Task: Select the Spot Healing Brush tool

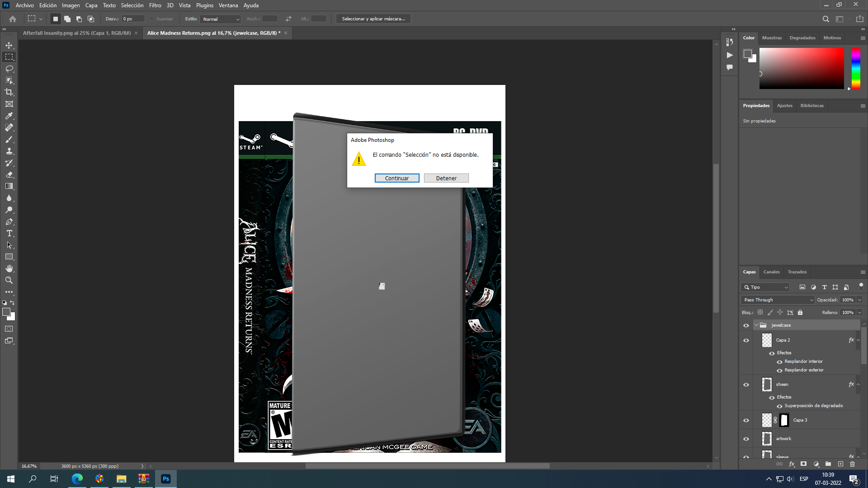Action: coord(9,127)
